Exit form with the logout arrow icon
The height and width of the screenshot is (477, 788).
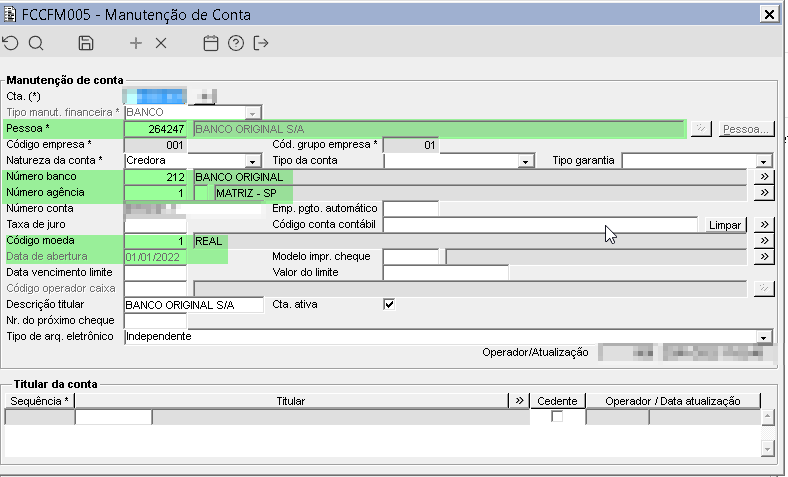[x=261, y=43]
